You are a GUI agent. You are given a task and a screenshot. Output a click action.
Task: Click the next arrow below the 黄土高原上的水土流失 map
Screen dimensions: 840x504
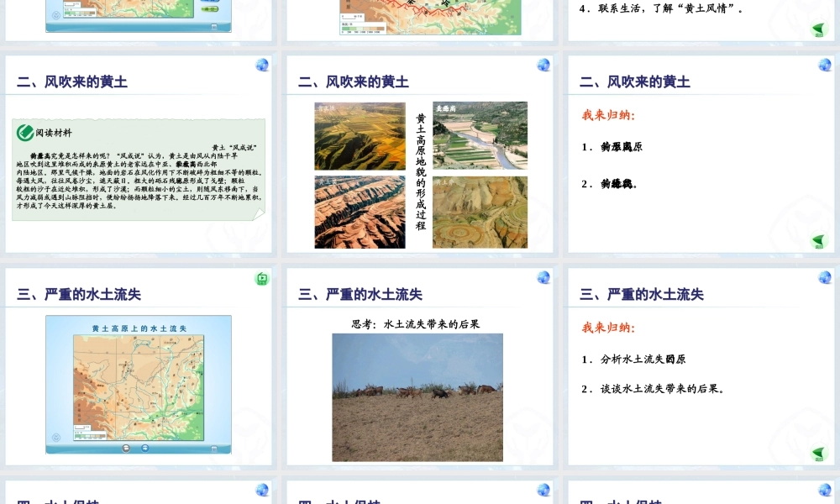[145, 449]
